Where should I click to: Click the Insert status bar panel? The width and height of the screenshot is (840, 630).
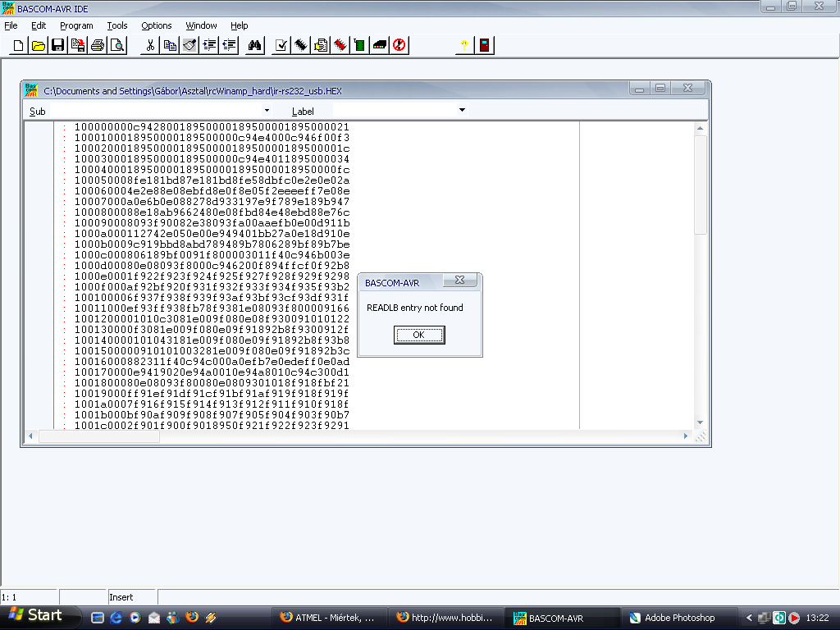pos(132,597)
